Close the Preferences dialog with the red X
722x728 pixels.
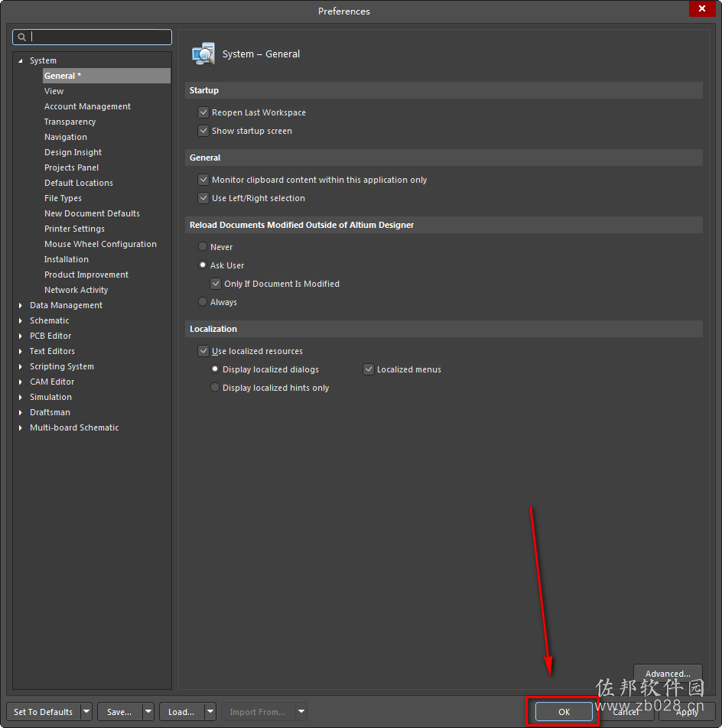(702, 8)
